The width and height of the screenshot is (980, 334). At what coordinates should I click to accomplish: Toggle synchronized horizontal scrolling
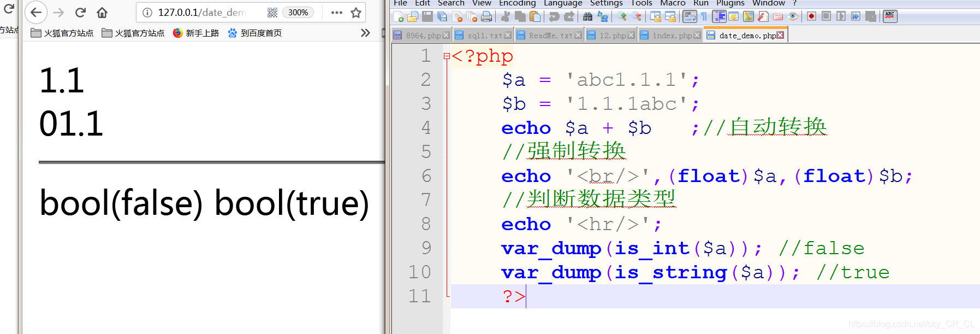coord(670,16)
